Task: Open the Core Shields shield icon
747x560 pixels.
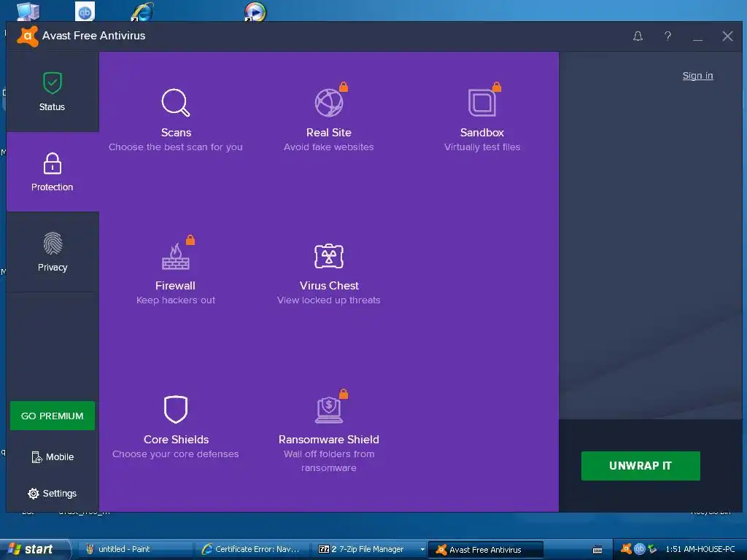Action: pyautogui.click(x=176, y=410)
